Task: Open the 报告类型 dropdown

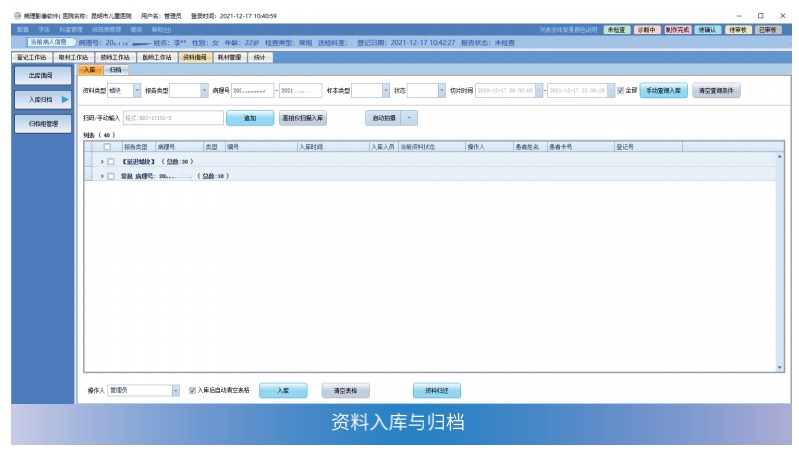Action: tap(204, 91)
